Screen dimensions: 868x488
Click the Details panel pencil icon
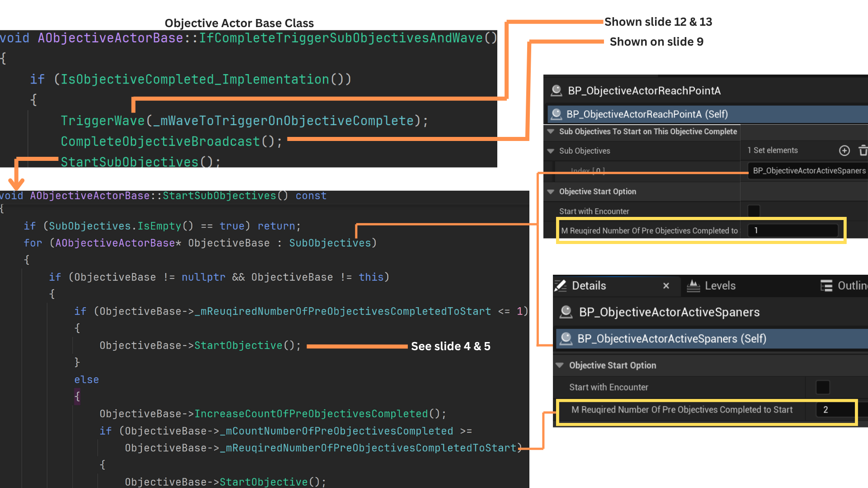[x=561, y=286]
